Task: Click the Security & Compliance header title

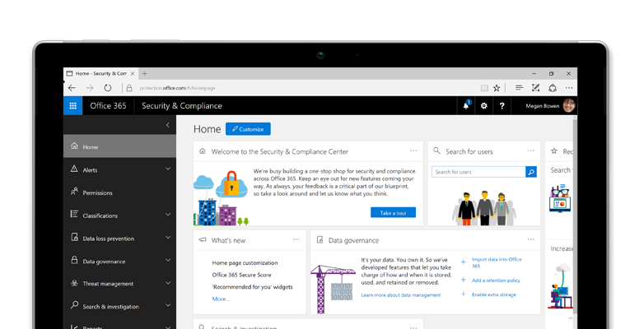Action: 181,106
